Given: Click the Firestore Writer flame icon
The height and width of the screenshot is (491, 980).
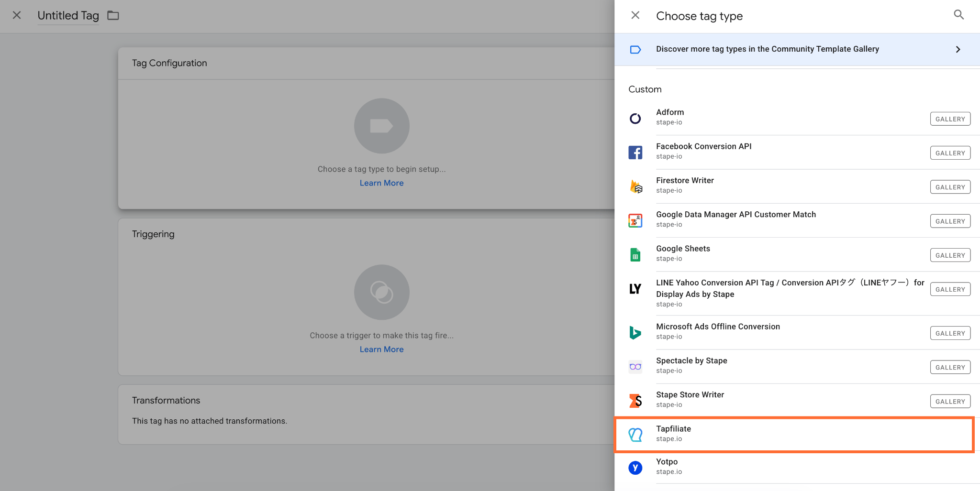Looking at the screenshot, I should (x=635, y=186).
